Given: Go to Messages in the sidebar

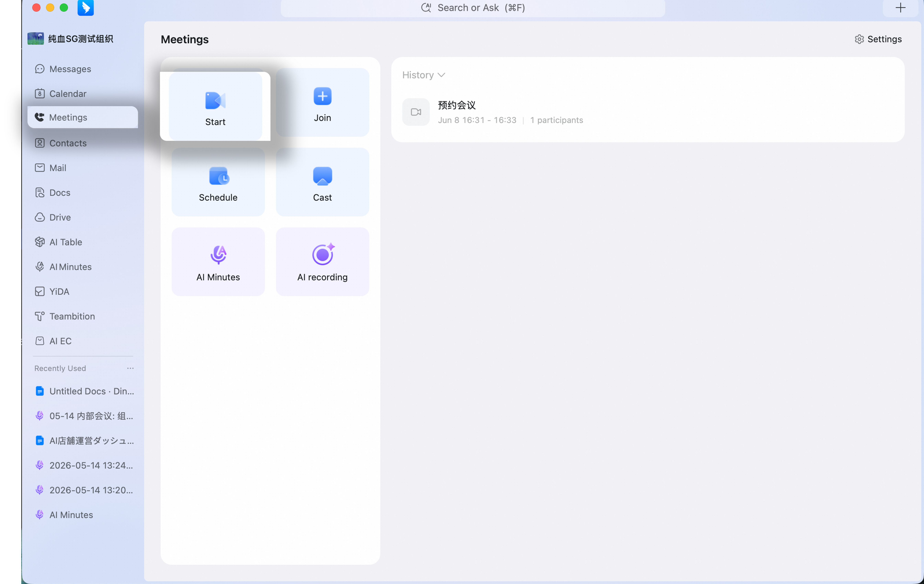Looking at the screenshot, I should click(x=83, y=69).
